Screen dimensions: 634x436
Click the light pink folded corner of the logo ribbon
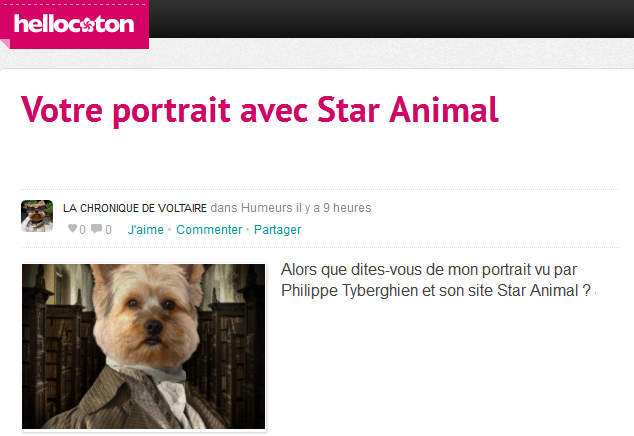click(x=4, y=44)
